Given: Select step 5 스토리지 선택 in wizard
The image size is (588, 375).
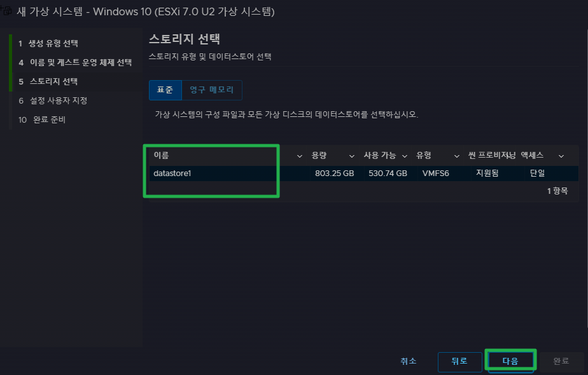Looking at the screenshot, I should coord(48,81).
